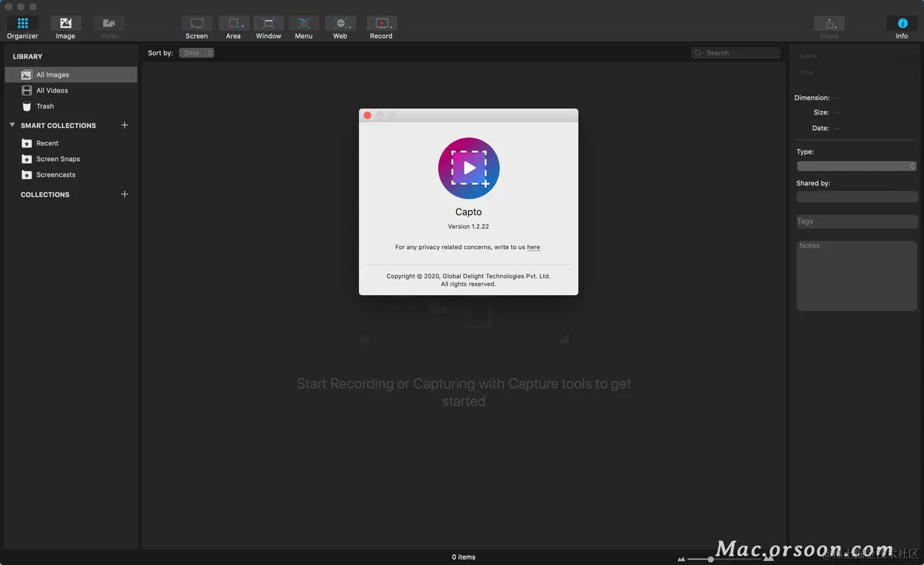Close the About Capto dialog
This screenshot has width=924, height=565.
pos(367,115)
